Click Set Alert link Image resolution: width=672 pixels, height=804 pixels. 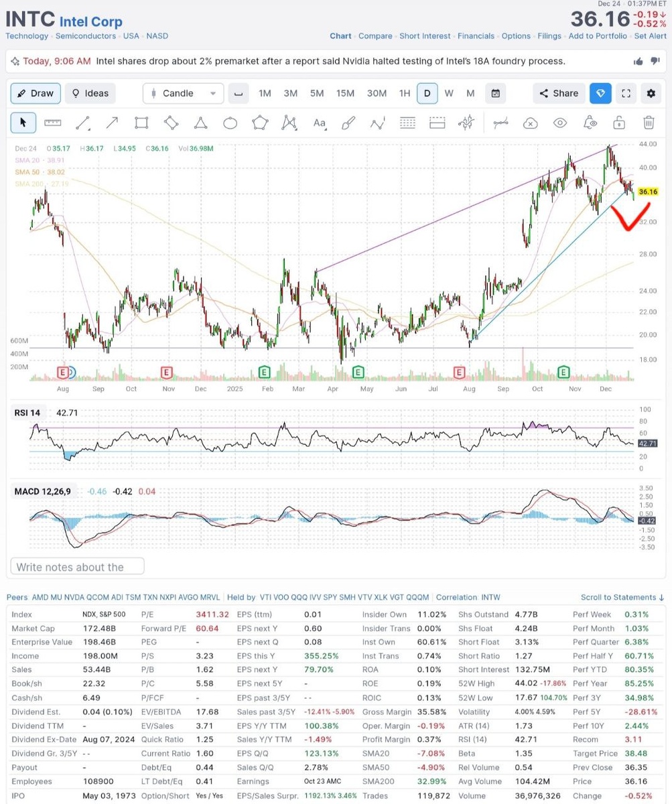[x=651, y=36]
